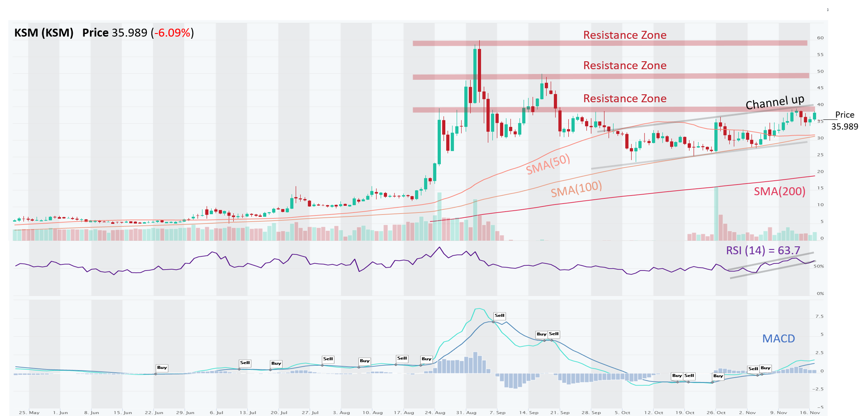Click the 50% RSI axis label
The width and height of the screenshot is (868, 416).
pyautogui.click(x=819, y=266)
